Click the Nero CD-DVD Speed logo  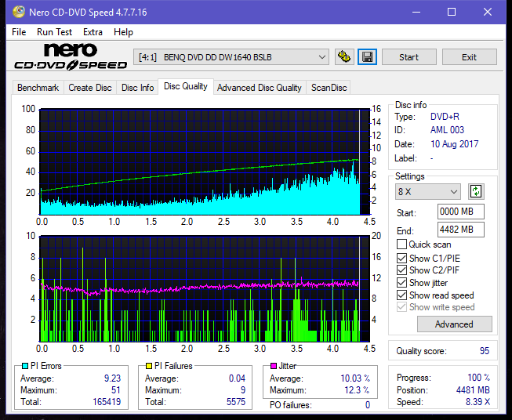(71, 56)
